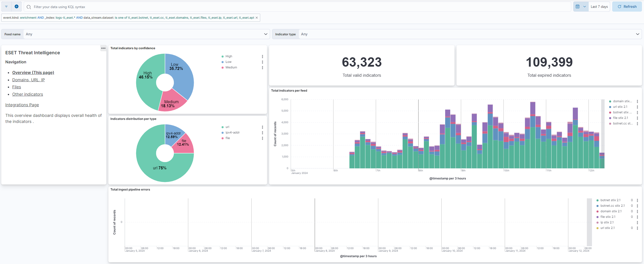
Task: Open the filter options icon at top left
Action: [6, 6]
